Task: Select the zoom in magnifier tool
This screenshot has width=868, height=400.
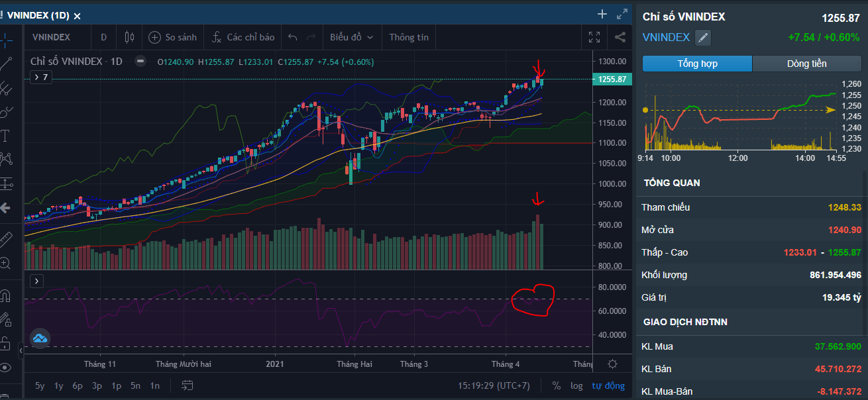Action: (x=5, y=263)
